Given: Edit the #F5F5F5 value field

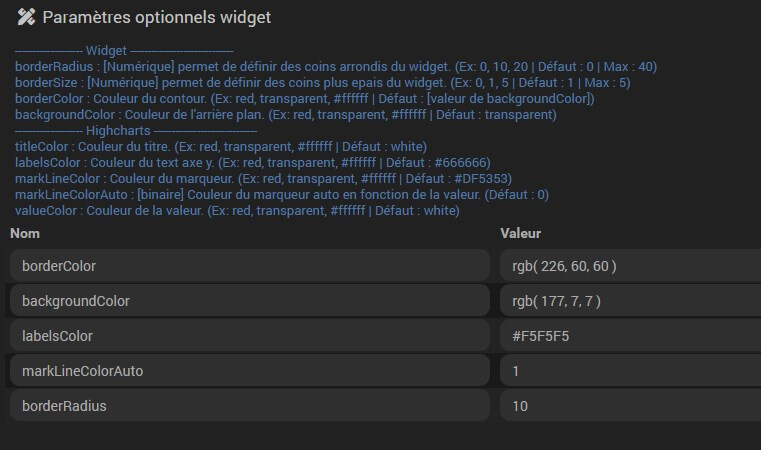Looking at the screenshot, I should pos(630,336).
